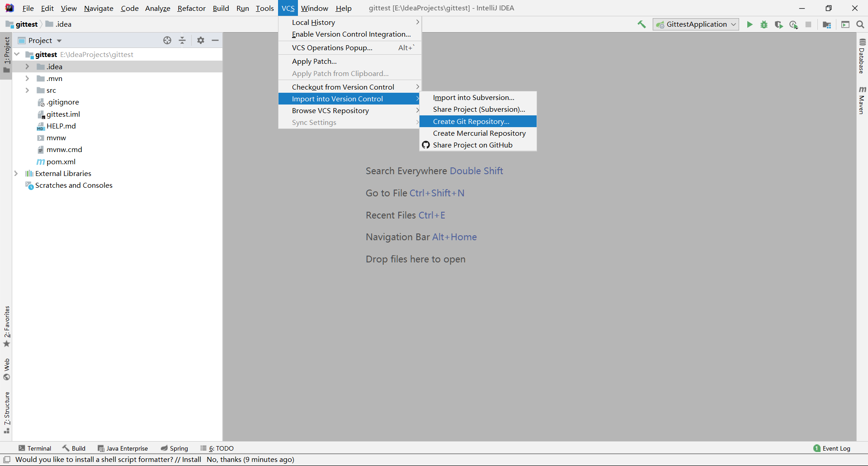Open VCS Operations Popup...
The width and height of the screenshot is (868, 466).
pyautogui.click(x=350, y=48)
